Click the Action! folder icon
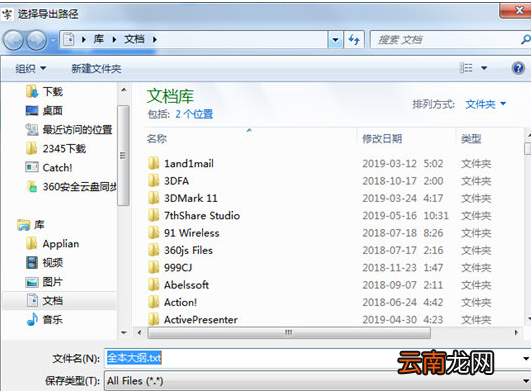 [x=153, y=302]
